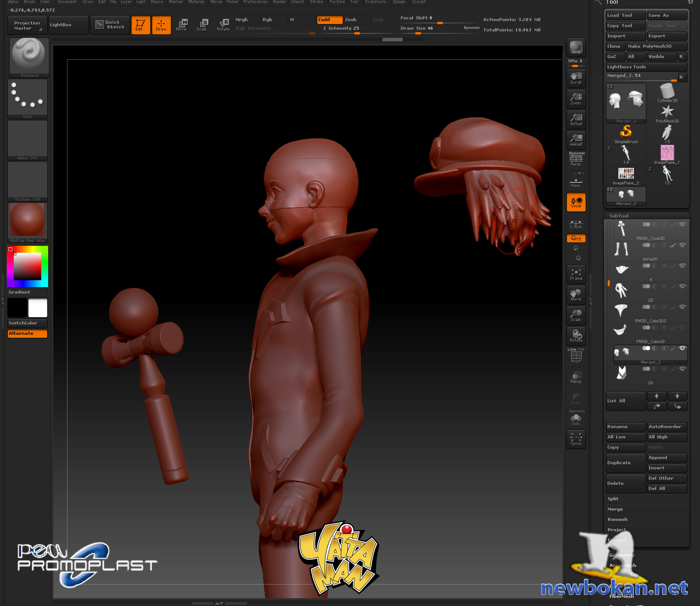Click the BPR render icon
700x606 pixels.
(x=576, y=47)
